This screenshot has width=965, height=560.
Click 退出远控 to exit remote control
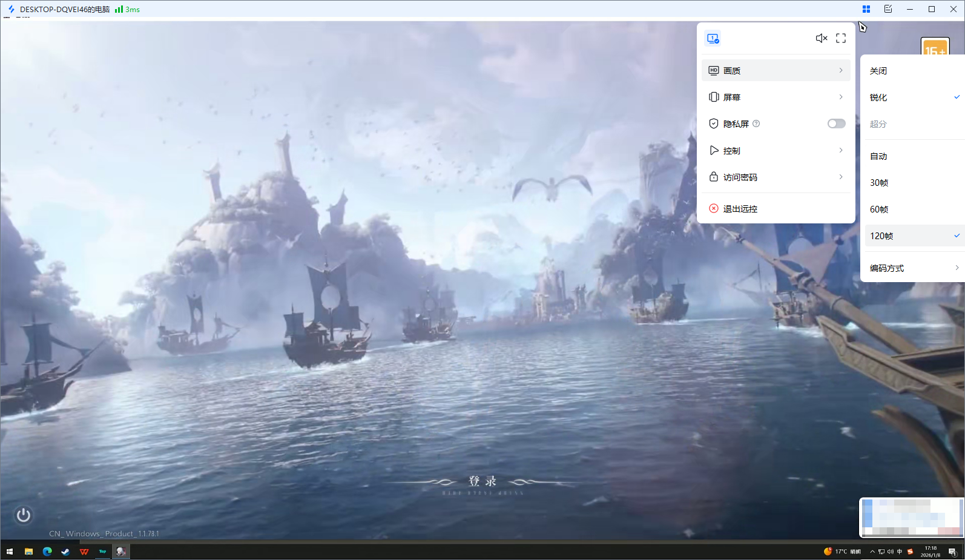tap(740, 209)
